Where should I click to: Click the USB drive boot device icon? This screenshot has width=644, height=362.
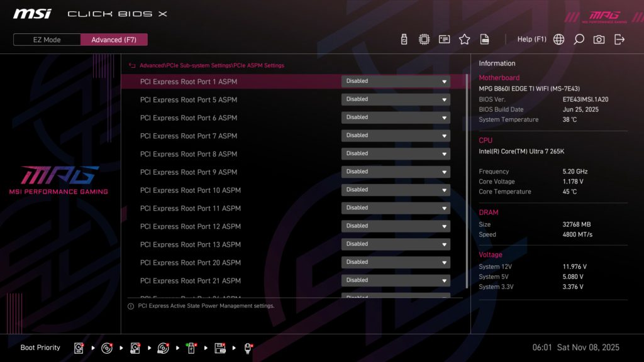[192, 348]
